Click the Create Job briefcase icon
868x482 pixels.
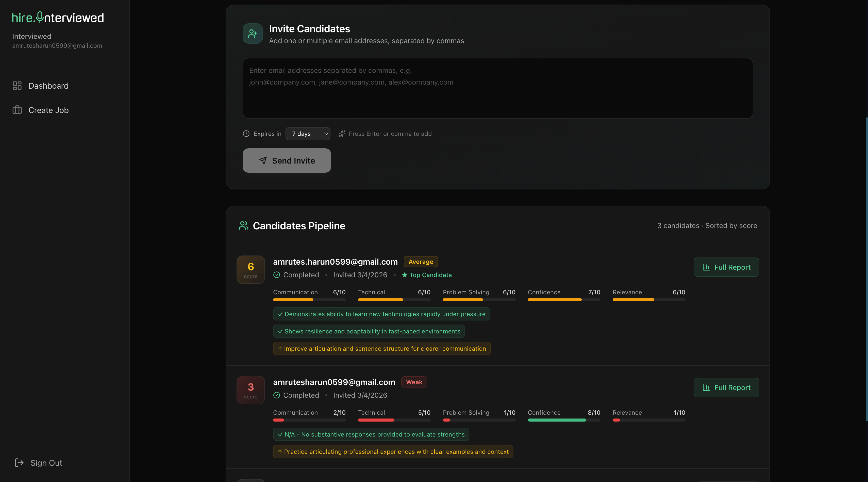[17, 110]
